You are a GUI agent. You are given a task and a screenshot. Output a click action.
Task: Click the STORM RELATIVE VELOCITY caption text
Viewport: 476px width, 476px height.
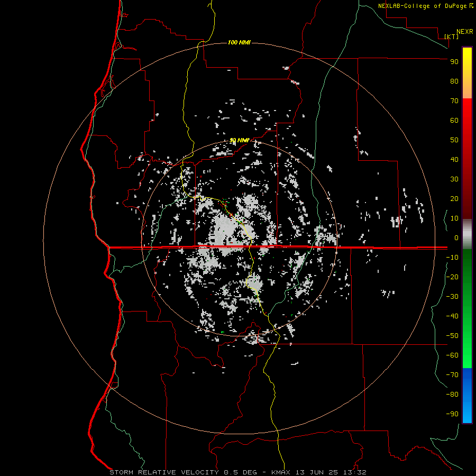click(164, 472)
